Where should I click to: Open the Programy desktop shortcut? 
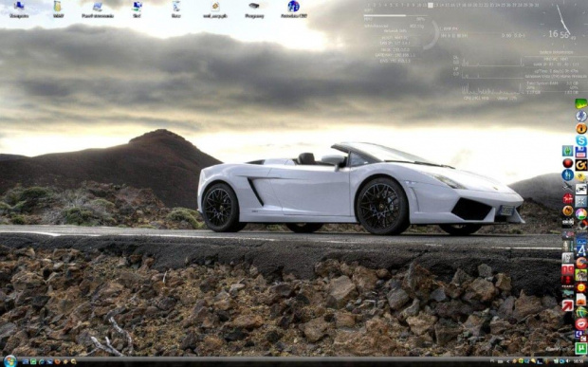coord(254,9)
